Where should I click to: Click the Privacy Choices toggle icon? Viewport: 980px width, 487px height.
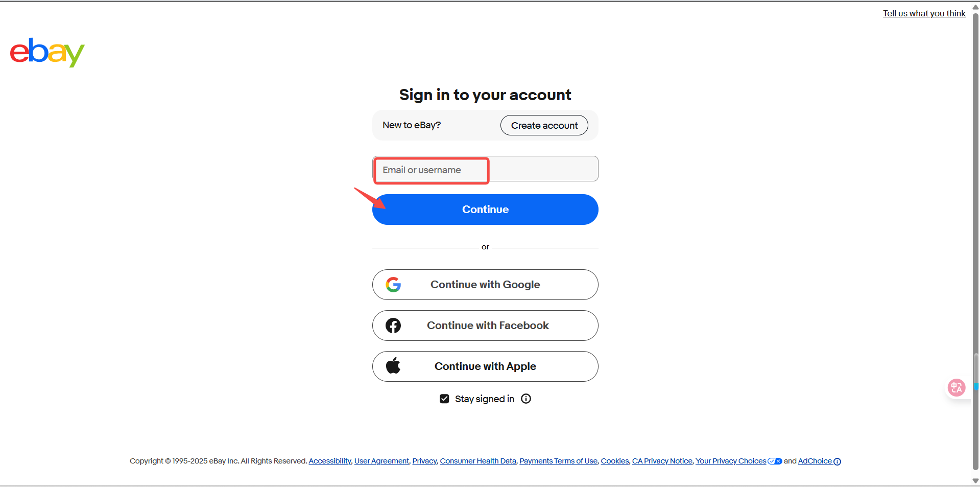(x=775, y=461)
